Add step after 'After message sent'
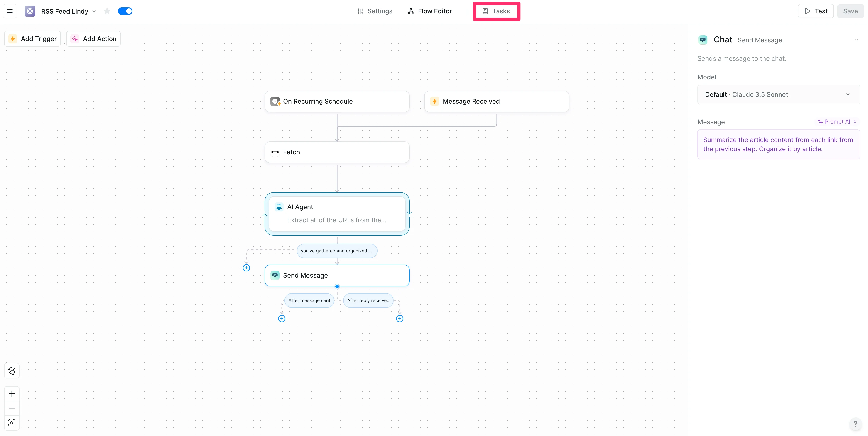This screenshot has width=868, height=436. [282, 318]
